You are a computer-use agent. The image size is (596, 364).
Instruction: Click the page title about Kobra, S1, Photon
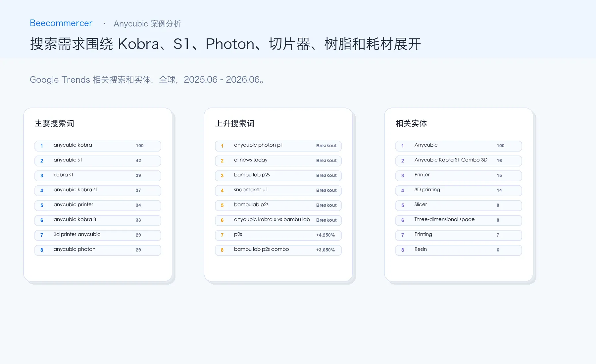225,44
